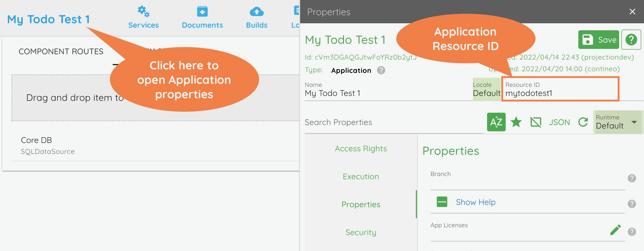Switch to the Execution tab
The height and width of the screenshot is (251, 644).
361,176
